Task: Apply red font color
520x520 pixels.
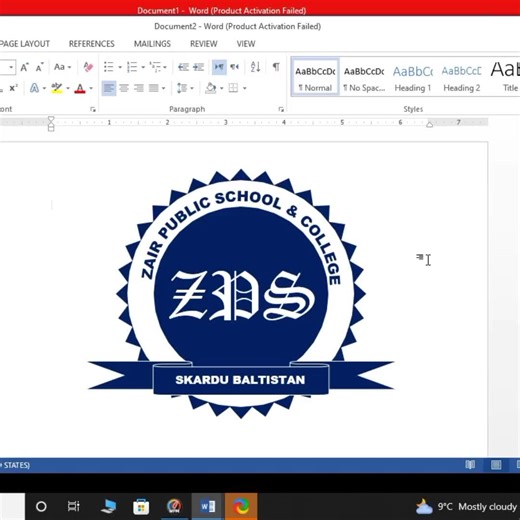Action: (80, 88)
